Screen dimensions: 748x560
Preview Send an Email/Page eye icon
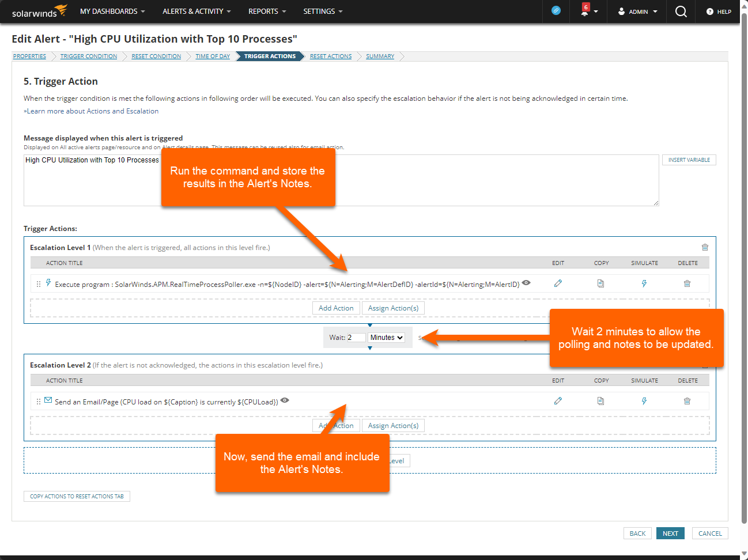[x=285, y=400]
